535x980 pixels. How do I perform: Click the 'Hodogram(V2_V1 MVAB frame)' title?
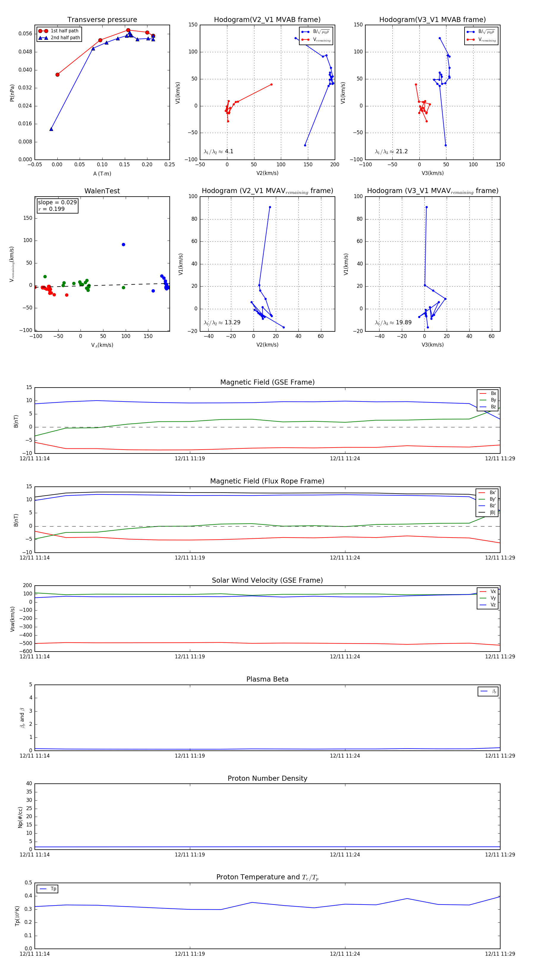[x=267, y=20]
